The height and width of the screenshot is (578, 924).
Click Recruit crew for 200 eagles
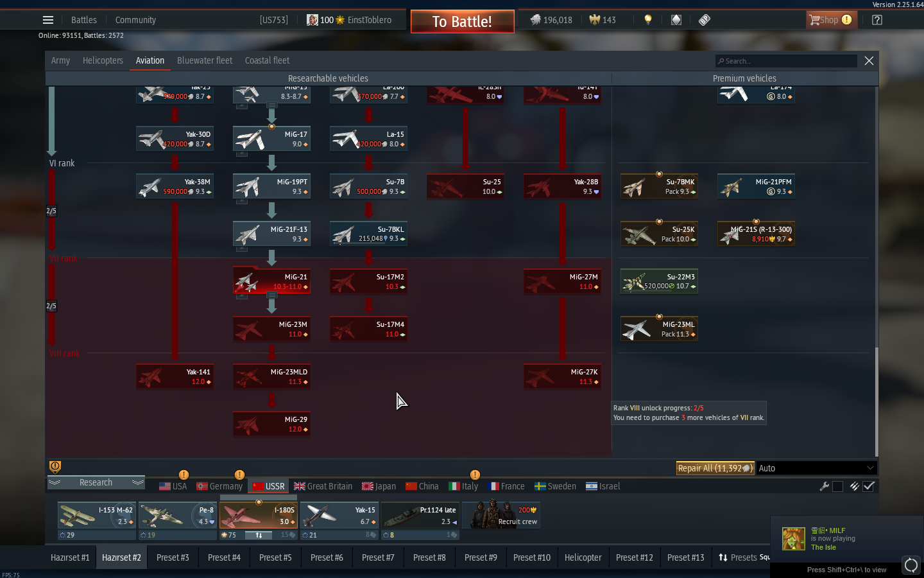(501, 515)
